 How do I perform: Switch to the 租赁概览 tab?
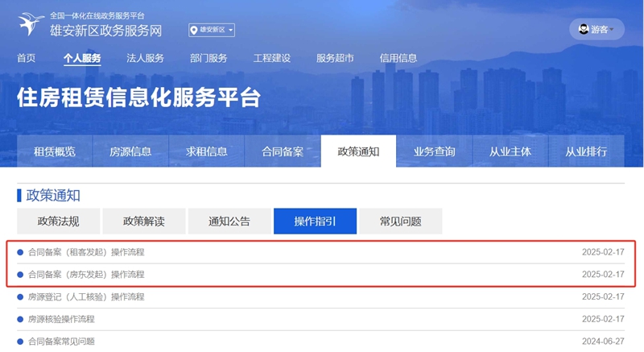(55, 151)
